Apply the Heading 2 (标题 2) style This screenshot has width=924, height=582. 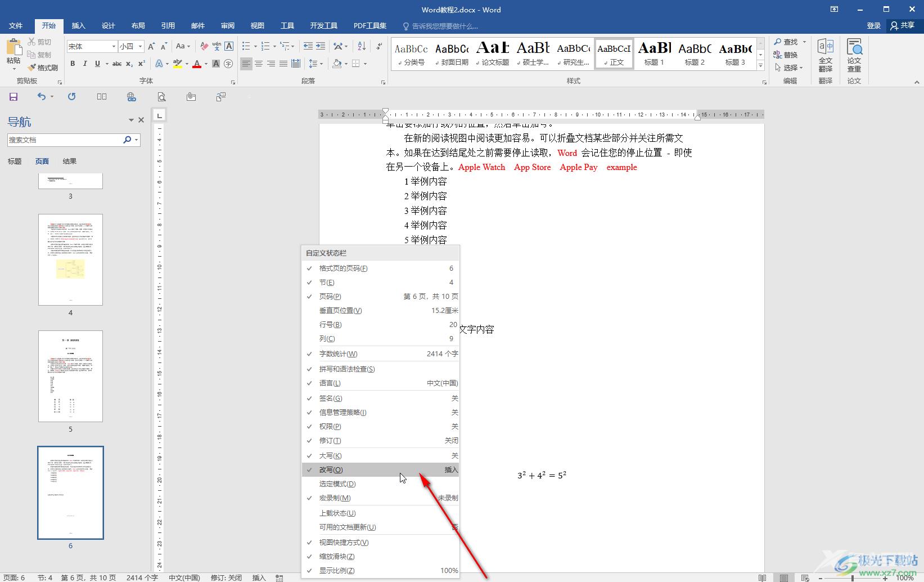(x=695, y=54)
